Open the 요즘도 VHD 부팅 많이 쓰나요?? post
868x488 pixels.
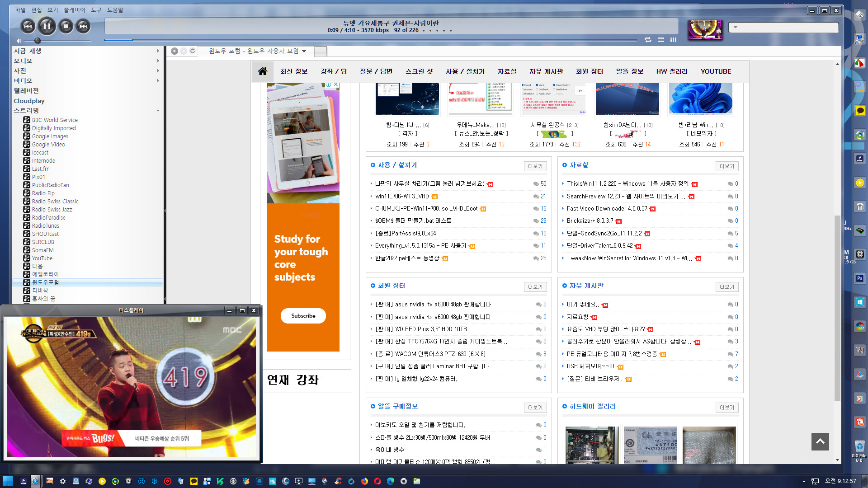(606, 329)
